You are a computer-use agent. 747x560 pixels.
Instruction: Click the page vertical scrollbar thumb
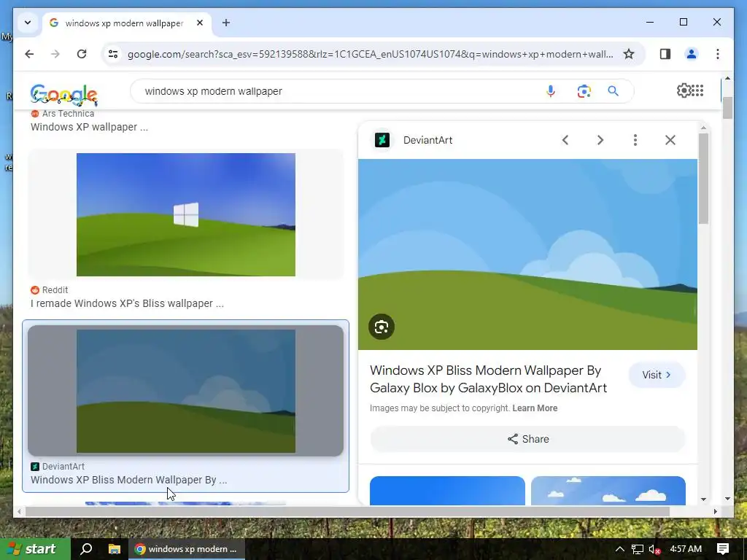point(727,108)
